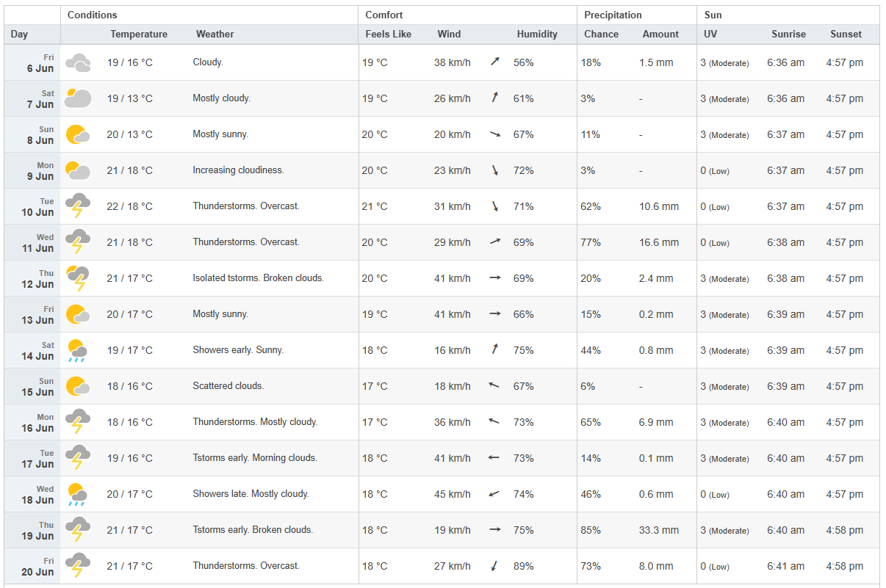Click the 4:58 pm sunset on 20 Jun
Viewport: 886px width, 588px height.
coord(845,566)
